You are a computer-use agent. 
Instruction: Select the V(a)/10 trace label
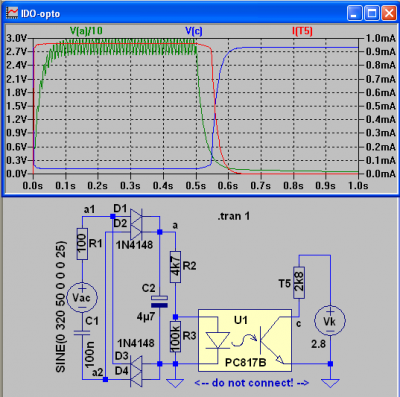coord(86,31)
